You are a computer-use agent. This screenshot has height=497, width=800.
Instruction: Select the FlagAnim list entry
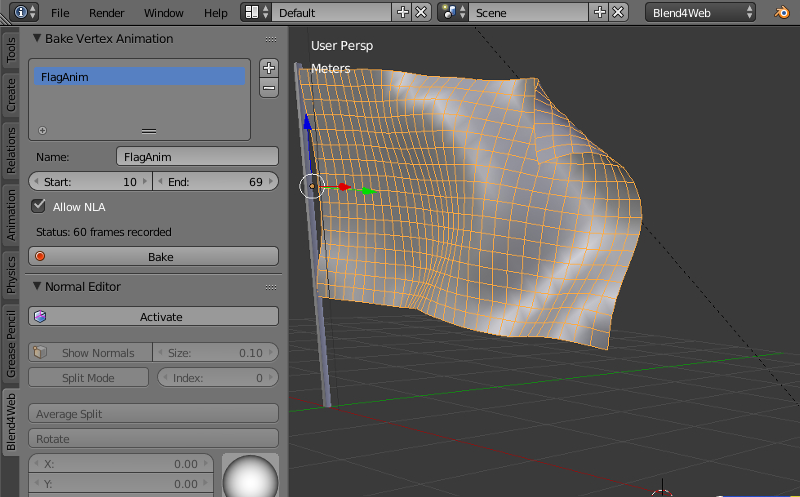point(139,77)
